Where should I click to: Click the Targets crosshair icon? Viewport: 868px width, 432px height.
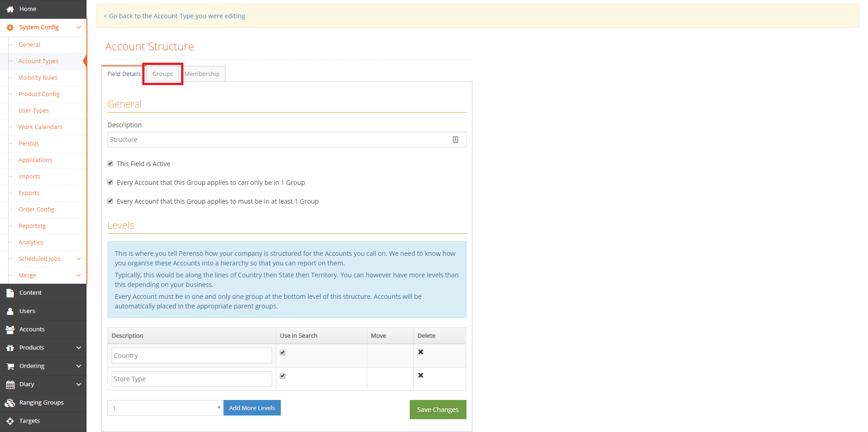10,421
